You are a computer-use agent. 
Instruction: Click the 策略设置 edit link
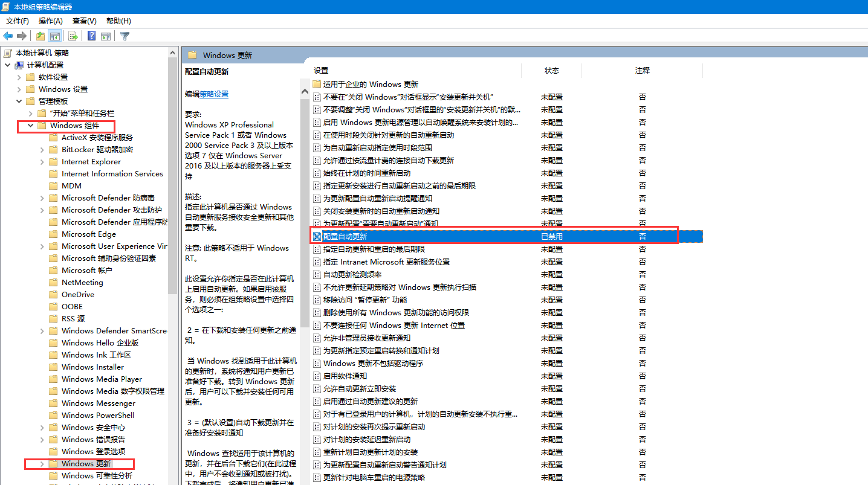(x=214, y=94)
